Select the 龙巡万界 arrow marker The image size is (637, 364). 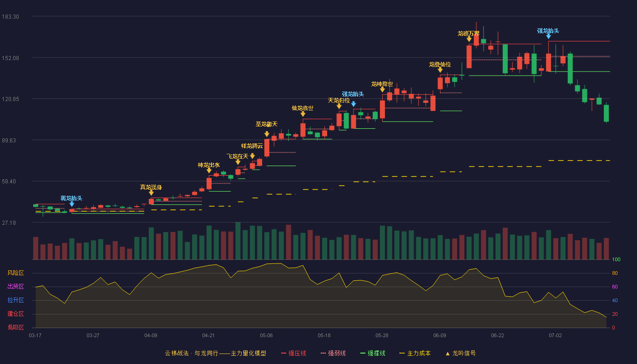point(469,39)
